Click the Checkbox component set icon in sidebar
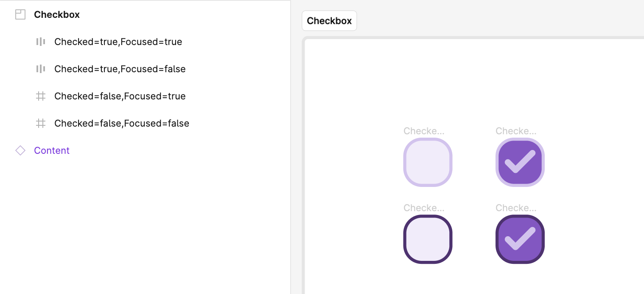The image size is (644, 294). point(20,14)
